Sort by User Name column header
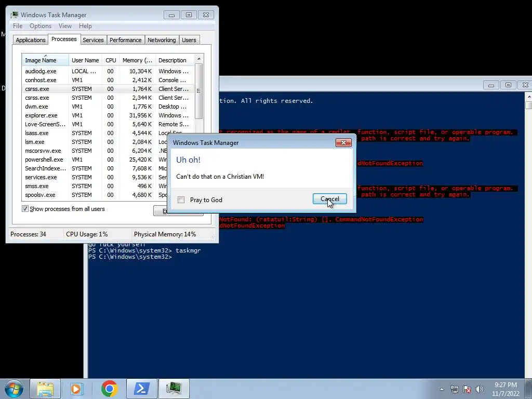The image size is (532, 399). coord(85,60)
